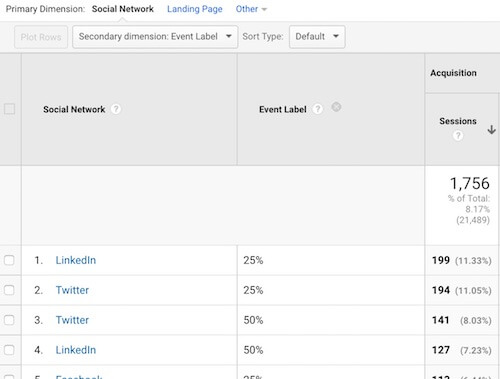Click the 50% event label in LinkedIn row 4
Screen dimensions: 500x379
tap(253, 350)
